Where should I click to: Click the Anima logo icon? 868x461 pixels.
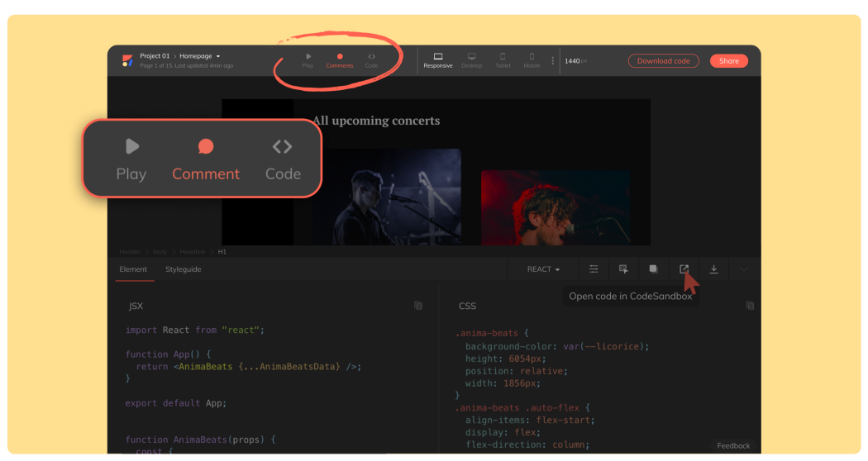point(126,60)
